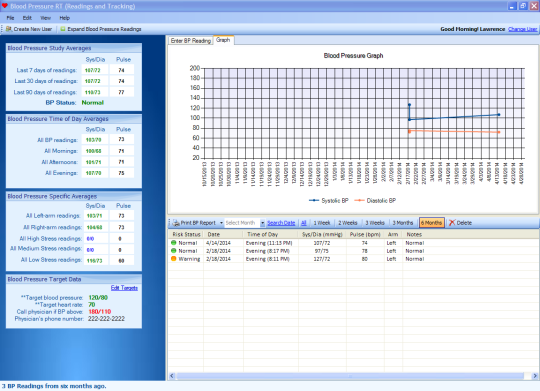
Task: Click the Normal BP Status value
Action: (93, 103)
